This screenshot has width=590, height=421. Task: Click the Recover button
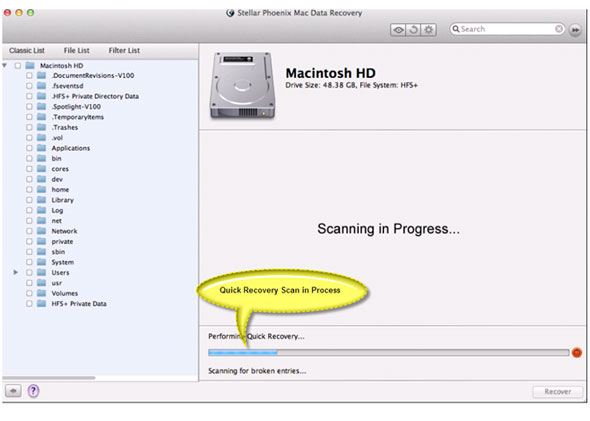click(558, 392)
